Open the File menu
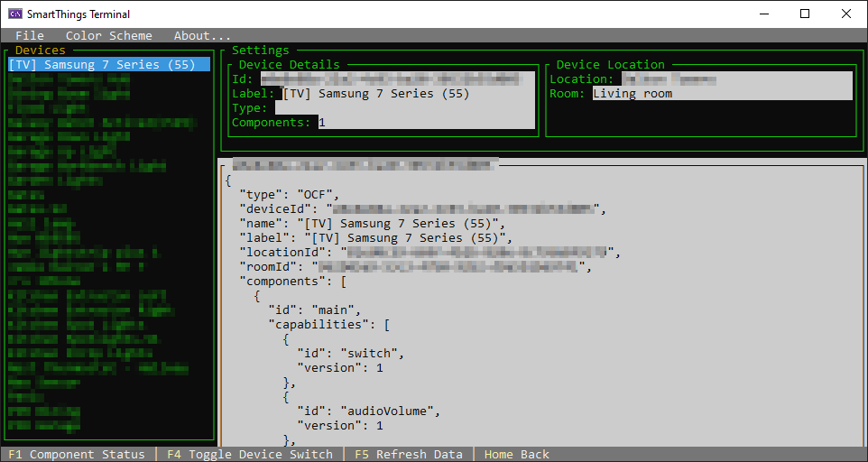This screenshot has height=462, width=868. point(30,35)
